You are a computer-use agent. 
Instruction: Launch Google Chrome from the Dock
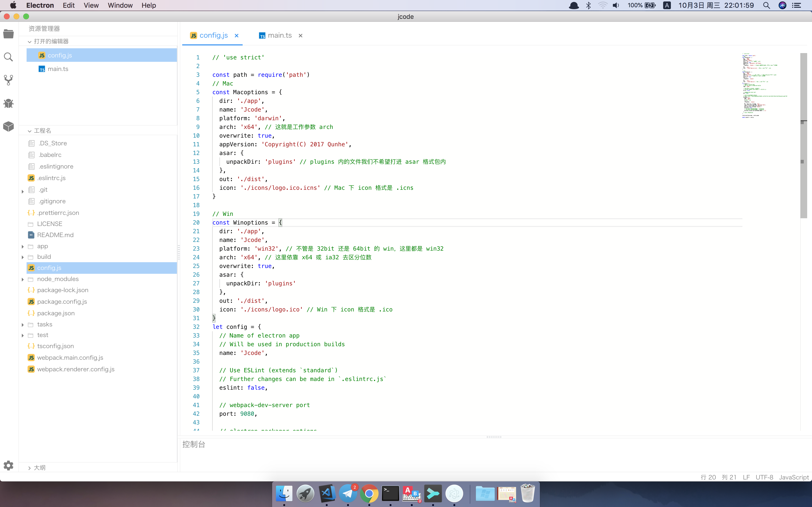[369, 493]
